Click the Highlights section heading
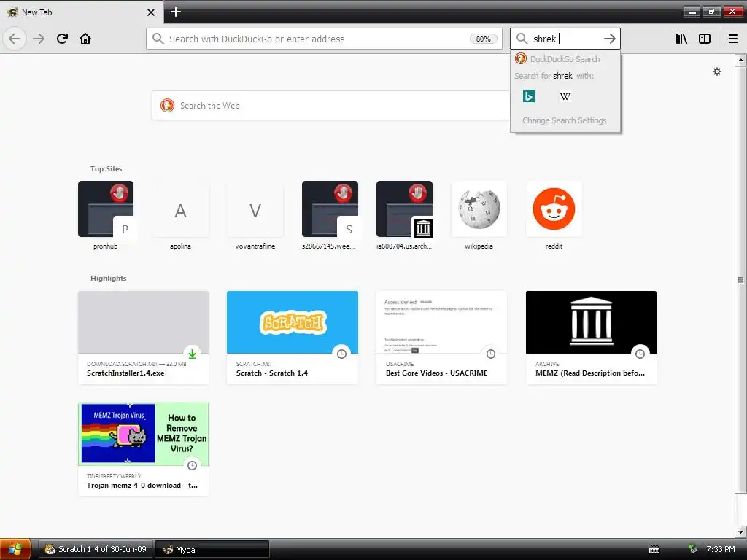The height and width of the screenshot is (560, 747). click(x=109, y=278)
